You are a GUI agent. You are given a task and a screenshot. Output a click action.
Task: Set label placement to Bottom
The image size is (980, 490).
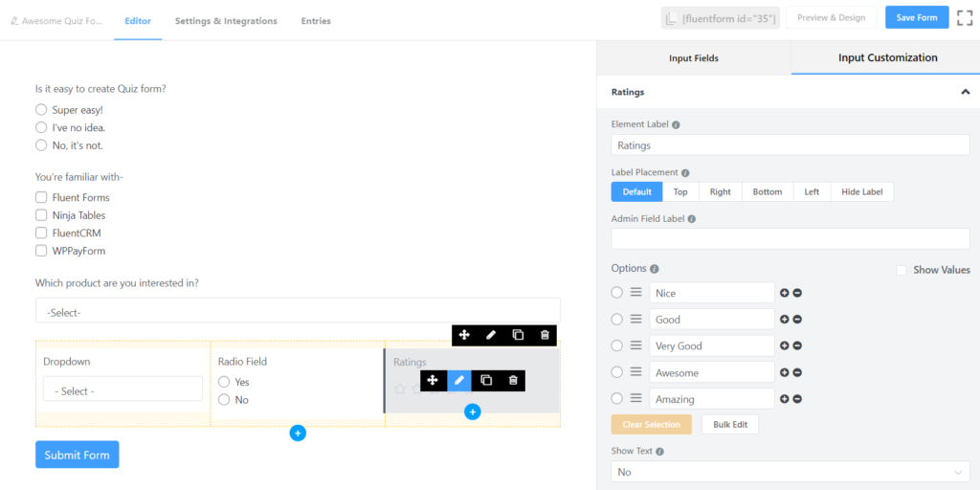pyautogui.click(x=768, y=191)
